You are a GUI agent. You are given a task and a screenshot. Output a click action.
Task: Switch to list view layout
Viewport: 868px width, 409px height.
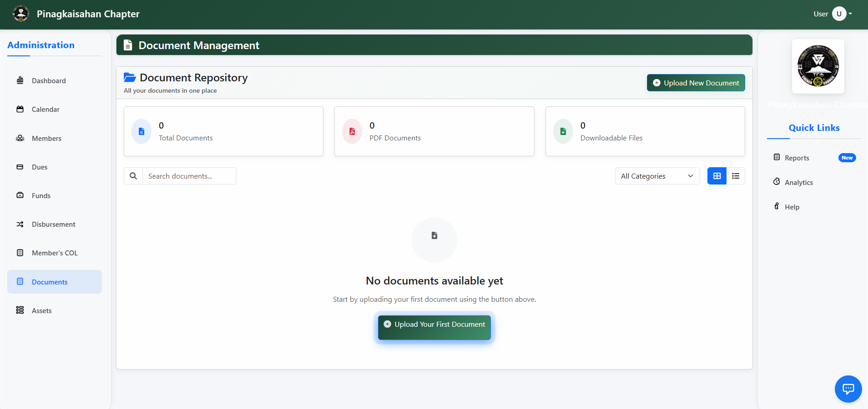(736, 176)
